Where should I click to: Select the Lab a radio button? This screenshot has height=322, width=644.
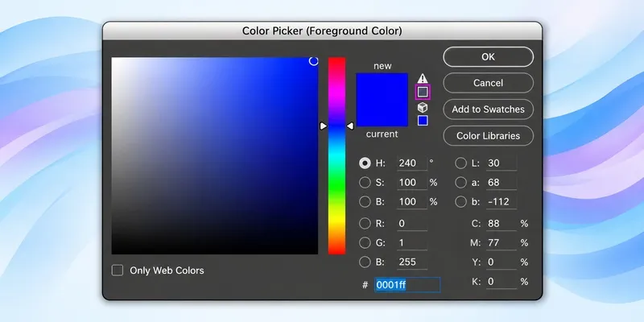[460, 183]
